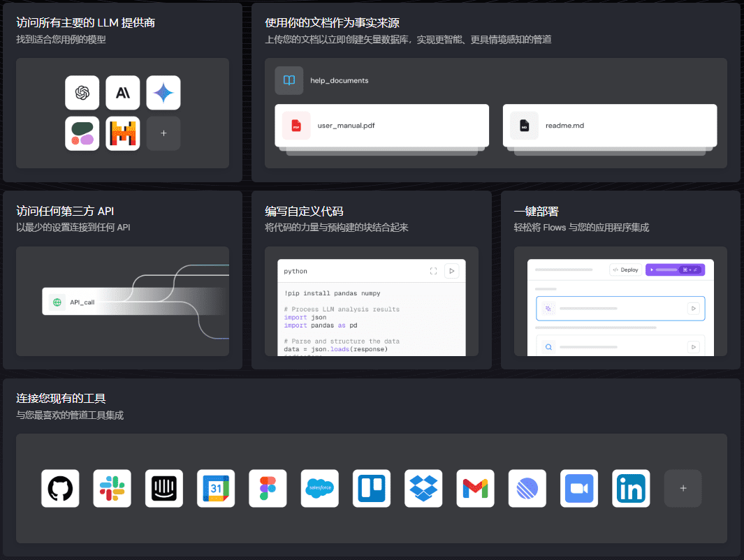The image size is (744, 560).
Task: Click the play icon on the highlighted row
Action: click(693, 308)
